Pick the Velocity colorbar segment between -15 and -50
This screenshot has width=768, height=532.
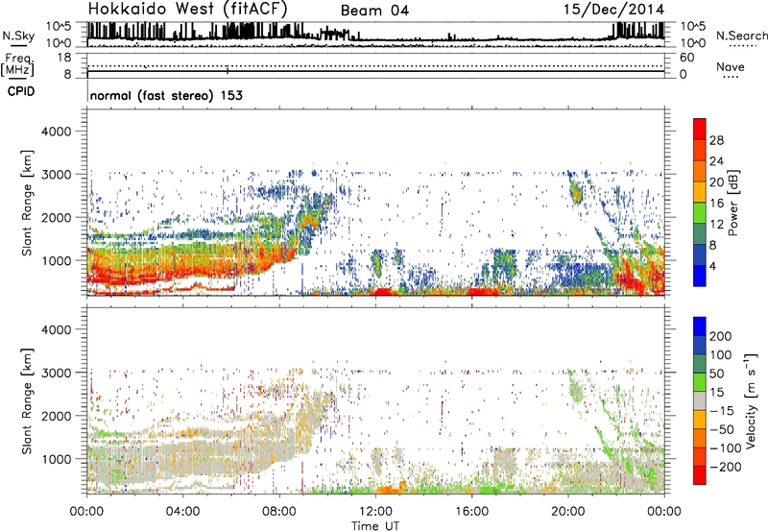pyautogui.click(x=700, y=420)
